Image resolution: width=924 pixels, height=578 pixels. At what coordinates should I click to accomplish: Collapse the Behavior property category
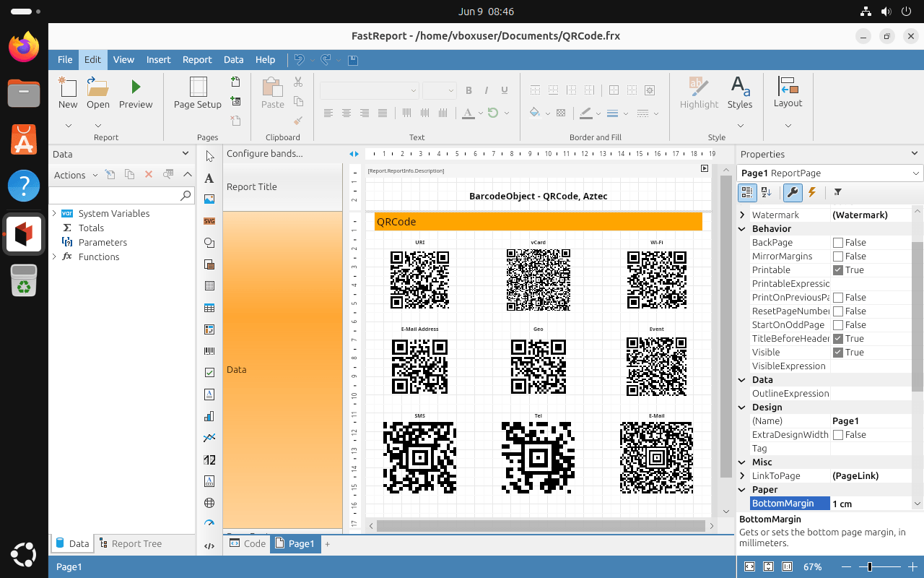pyautogui.click(x=743, y=229)
